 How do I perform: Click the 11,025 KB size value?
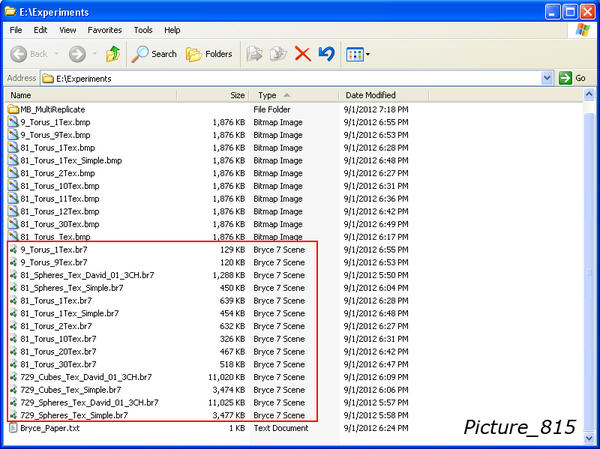click(x=227, y=402)
